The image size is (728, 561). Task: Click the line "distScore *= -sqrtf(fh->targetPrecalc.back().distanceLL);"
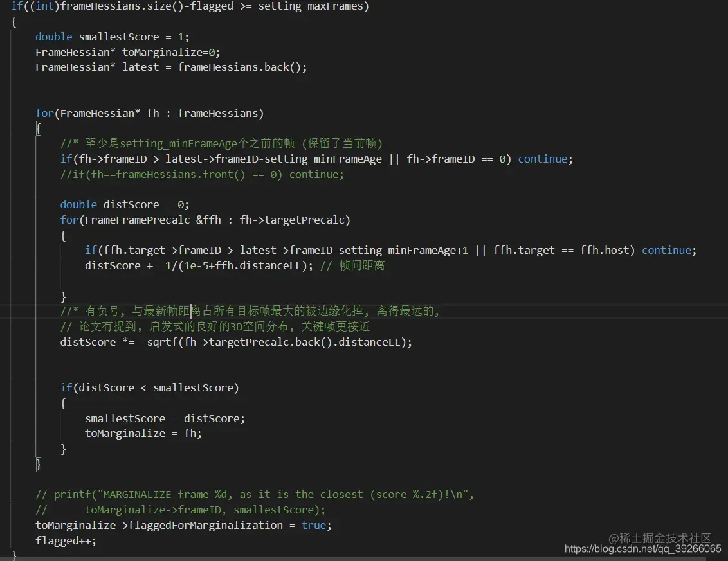click(x=236, y=343)
